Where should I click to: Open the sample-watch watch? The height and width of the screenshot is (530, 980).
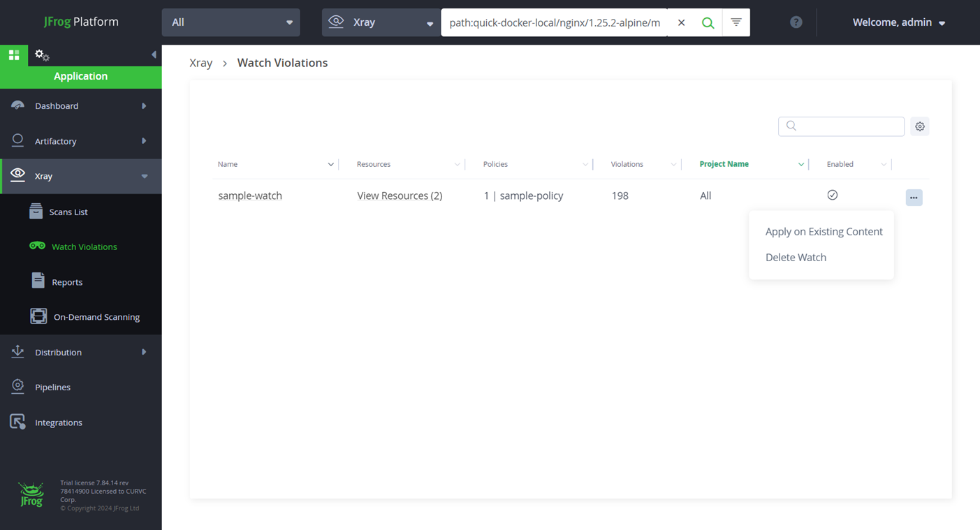[250, 196]
